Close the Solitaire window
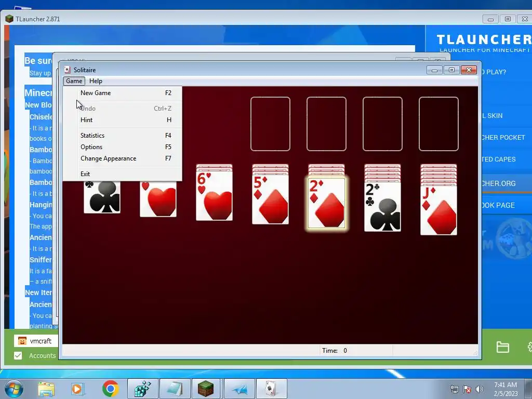Screen dimensions: 532x399 point(469,70)
